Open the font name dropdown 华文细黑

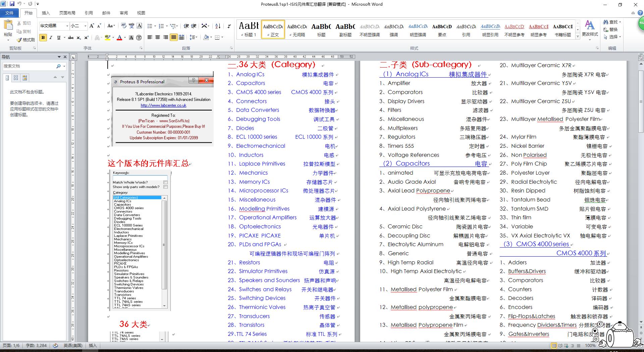pyautogui.click(x=67, y=26)
